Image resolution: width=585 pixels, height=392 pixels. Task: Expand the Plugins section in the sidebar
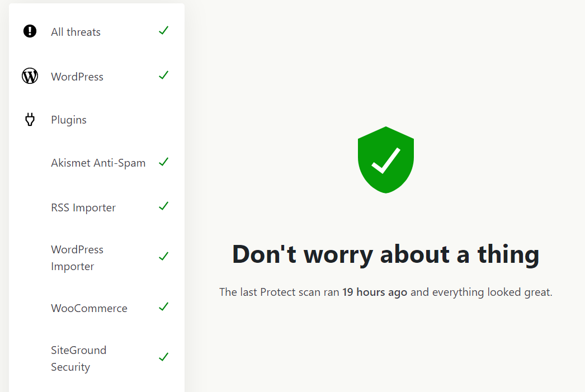coord(68,120)
